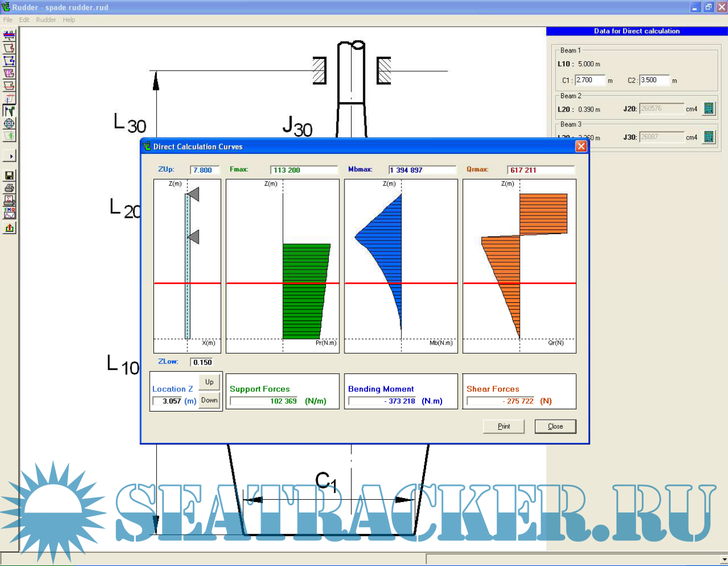Click the C1 input field
Viewport: 728px width, 566px height.
click(589, 81)
